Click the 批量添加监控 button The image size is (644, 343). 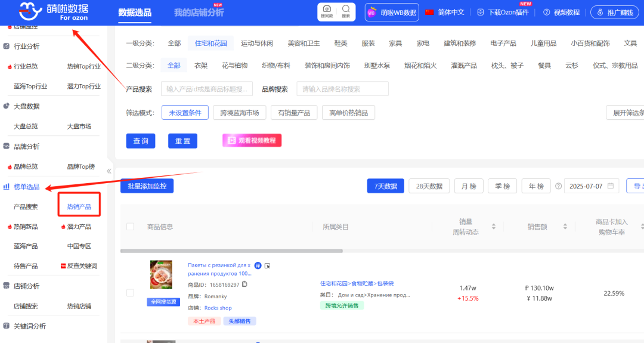147,186
